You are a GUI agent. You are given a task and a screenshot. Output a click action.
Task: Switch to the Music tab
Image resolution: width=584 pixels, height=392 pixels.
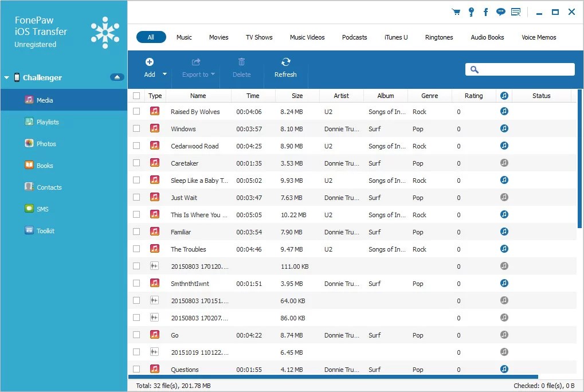click(184, 37)
